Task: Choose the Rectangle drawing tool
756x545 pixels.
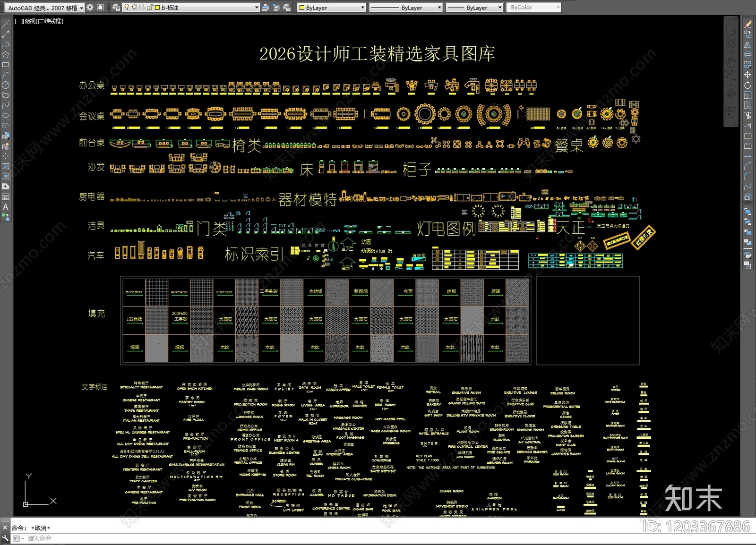Action: pos(6,65)
